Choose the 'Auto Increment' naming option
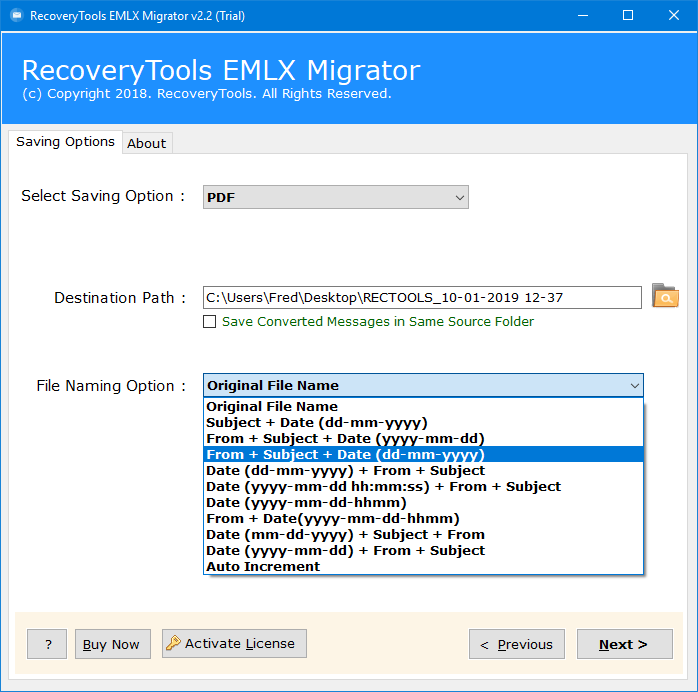 pyautogui.click(x=423, y=567)
